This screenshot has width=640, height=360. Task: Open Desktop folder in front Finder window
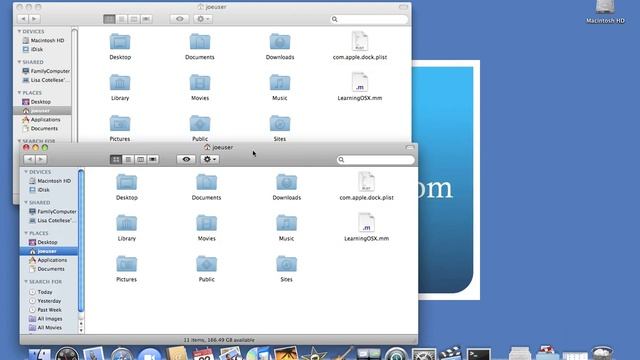[x=127, y=182]
